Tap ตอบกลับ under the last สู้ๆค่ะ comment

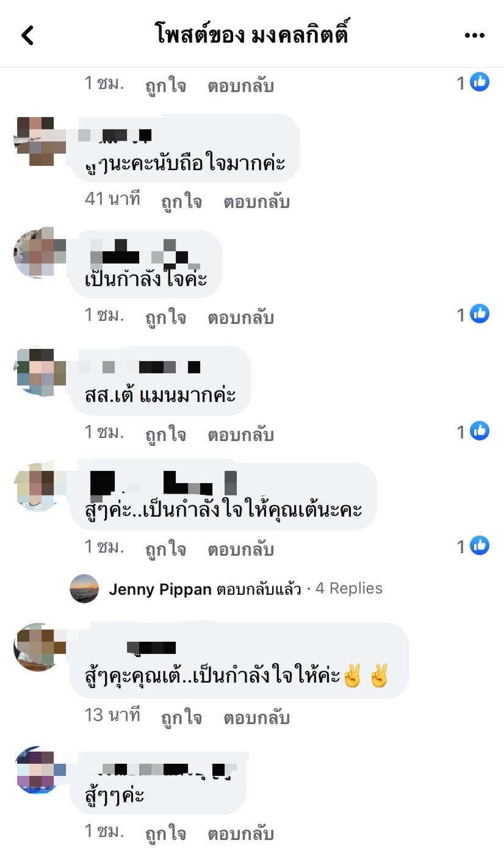[241, 834]
